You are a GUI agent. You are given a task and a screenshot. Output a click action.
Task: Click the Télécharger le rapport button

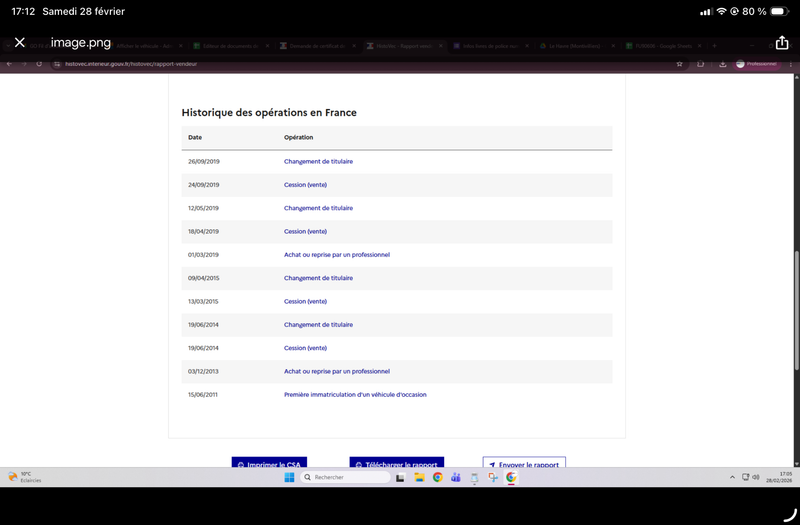coord(397,465)
